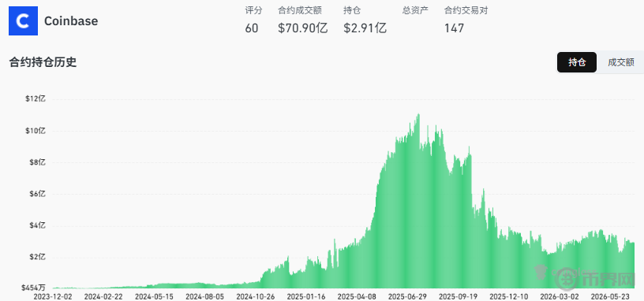644x301 pixels.
Task: Click the 2023-12-02 date label
Action: pyautogui.click(x=53, y=296)
